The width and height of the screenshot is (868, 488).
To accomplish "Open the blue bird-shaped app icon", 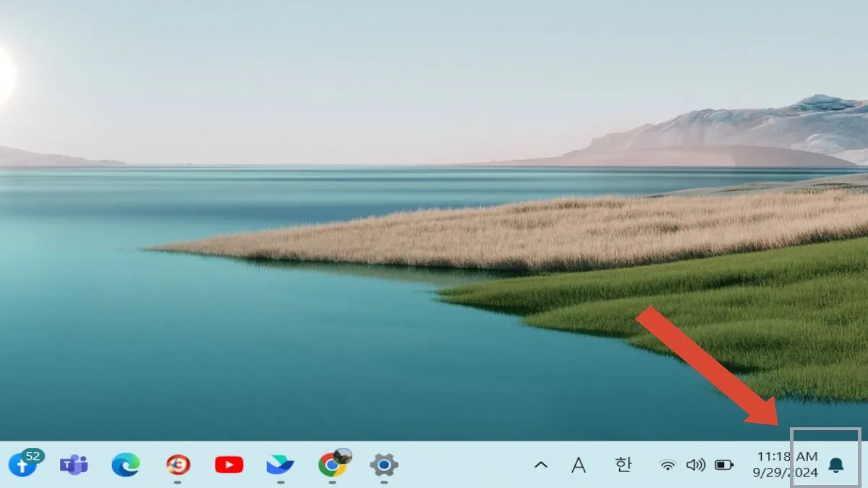I will click(281, 465).
